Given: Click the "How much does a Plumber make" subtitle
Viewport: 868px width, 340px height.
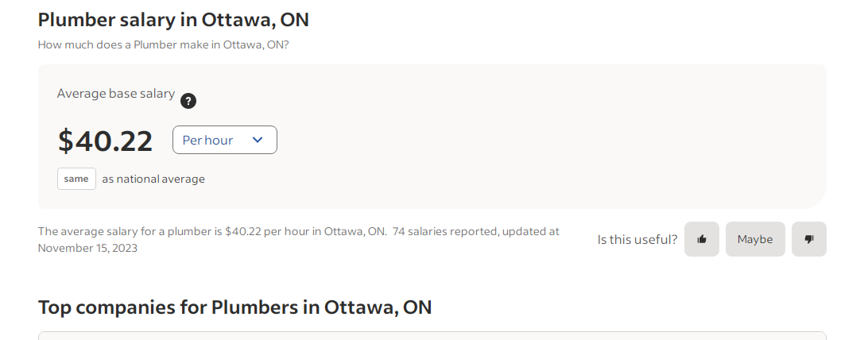Looking at the screenshot, I should [163, 44].
